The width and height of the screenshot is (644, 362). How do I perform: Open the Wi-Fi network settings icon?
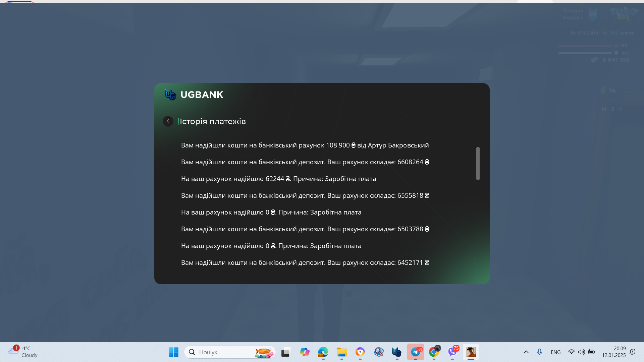click(x=571, y=352)
